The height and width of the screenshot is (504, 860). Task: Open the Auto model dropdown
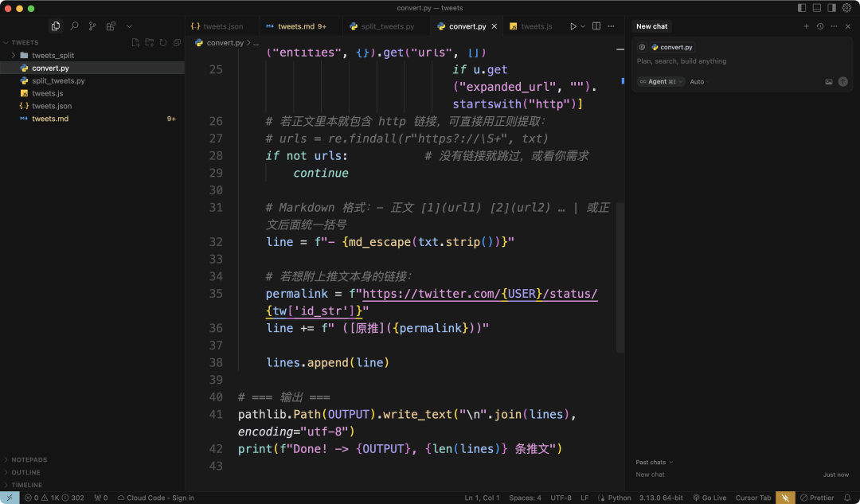point(699,82)
